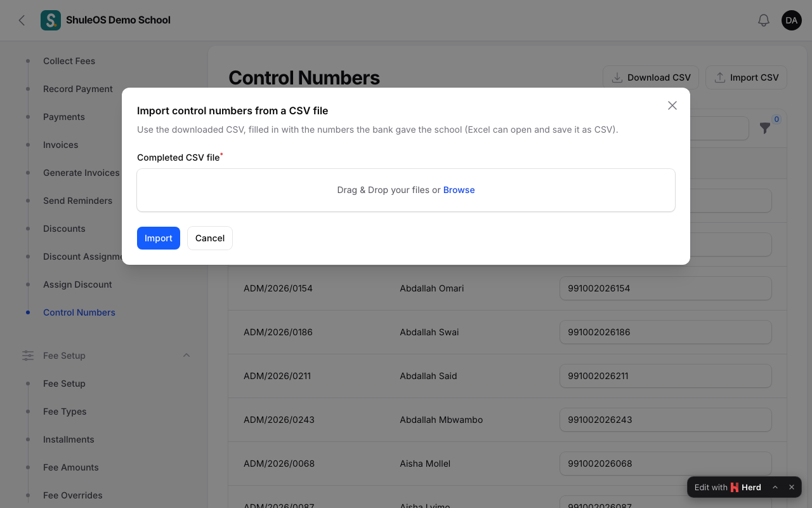The height and width of the screenshot is (508, 812).
Task: Click student name Aisha Mollel
Action: [425, 464]
